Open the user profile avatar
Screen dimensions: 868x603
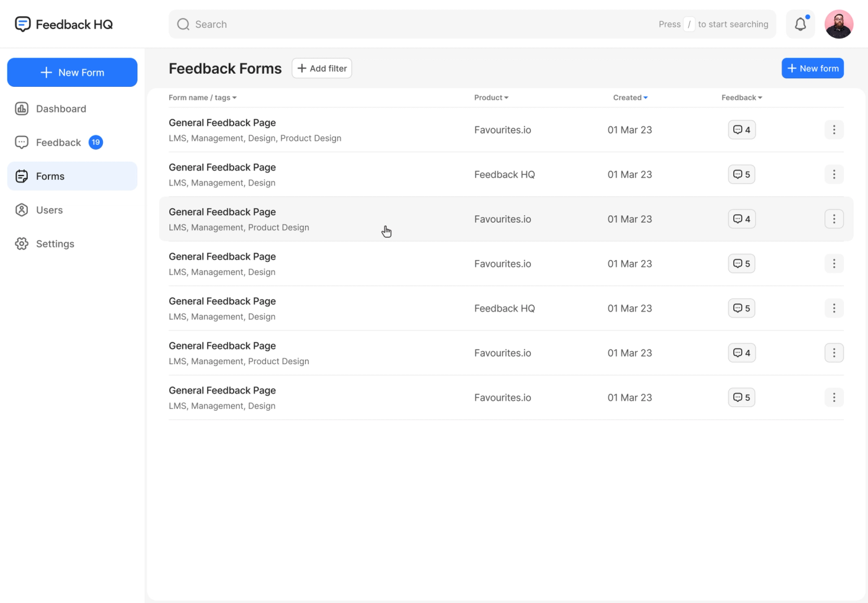point(839,24)
